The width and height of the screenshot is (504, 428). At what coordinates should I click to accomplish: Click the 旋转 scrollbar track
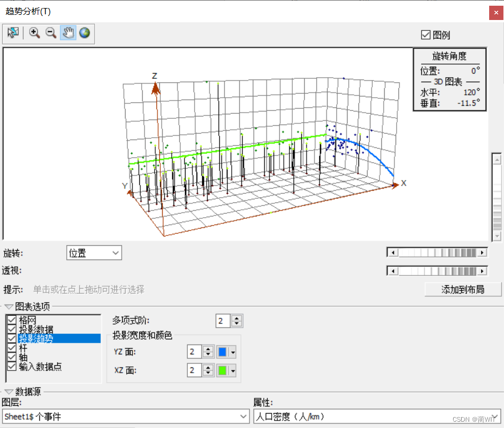(x=437, y=253)
